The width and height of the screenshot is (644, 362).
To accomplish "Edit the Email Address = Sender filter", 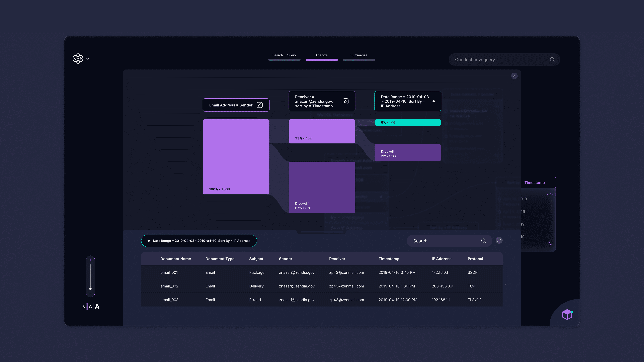I will pos(260,105).
